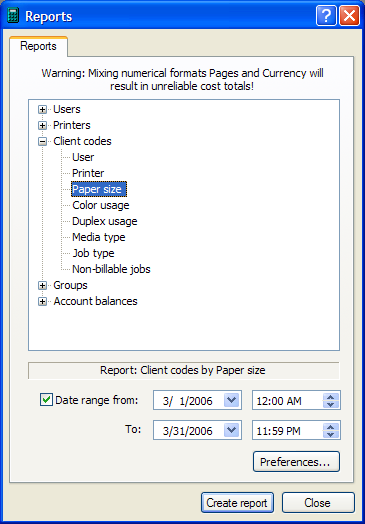Click the calculator icon in title bar
The image size is (365, 524).
(13, 16)
